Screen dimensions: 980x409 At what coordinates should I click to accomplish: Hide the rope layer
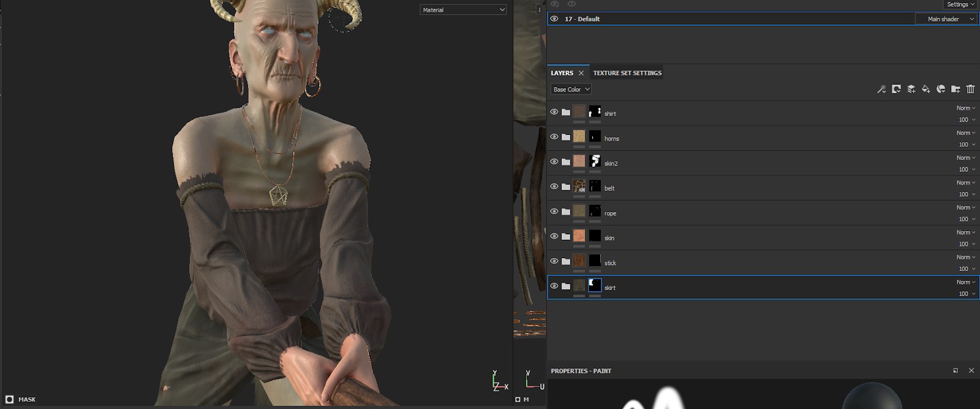coord(554,212)
